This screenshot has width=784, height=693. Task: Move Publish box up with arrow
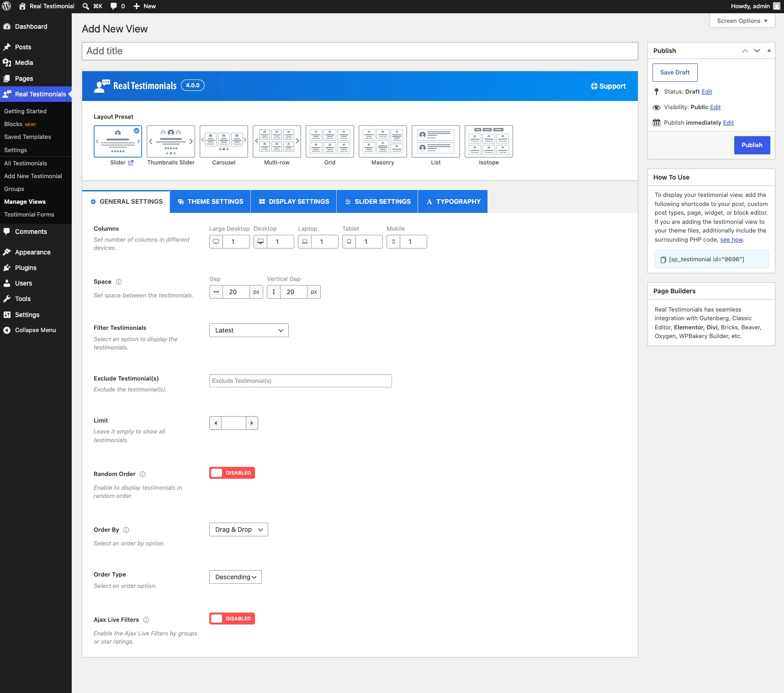coord(745,51)
